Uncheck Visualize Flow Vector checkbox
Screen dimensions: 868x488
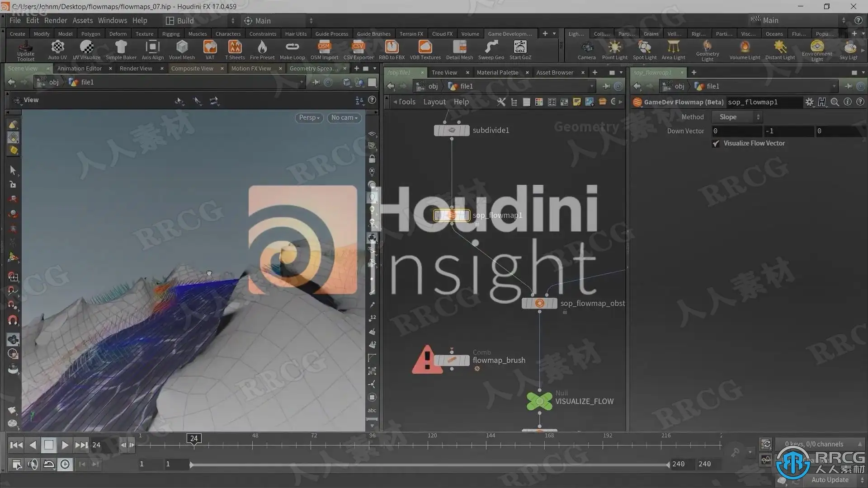pyautogui.click(x=716, y=144)
